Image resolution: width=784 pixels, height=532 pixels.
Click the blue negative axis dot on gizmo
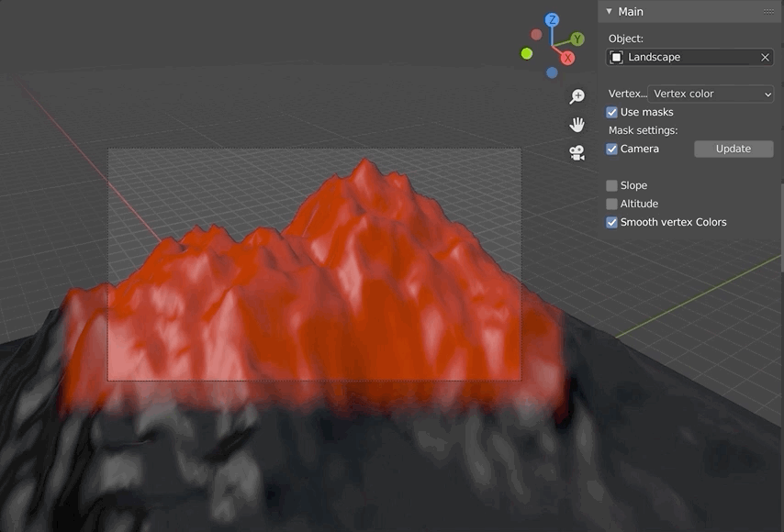coord(554,71)
